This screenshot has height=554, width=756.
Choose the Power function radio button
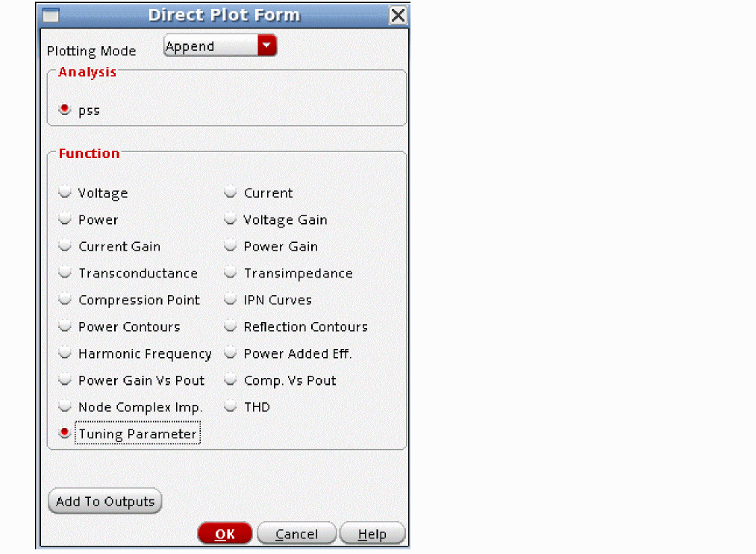65,219
